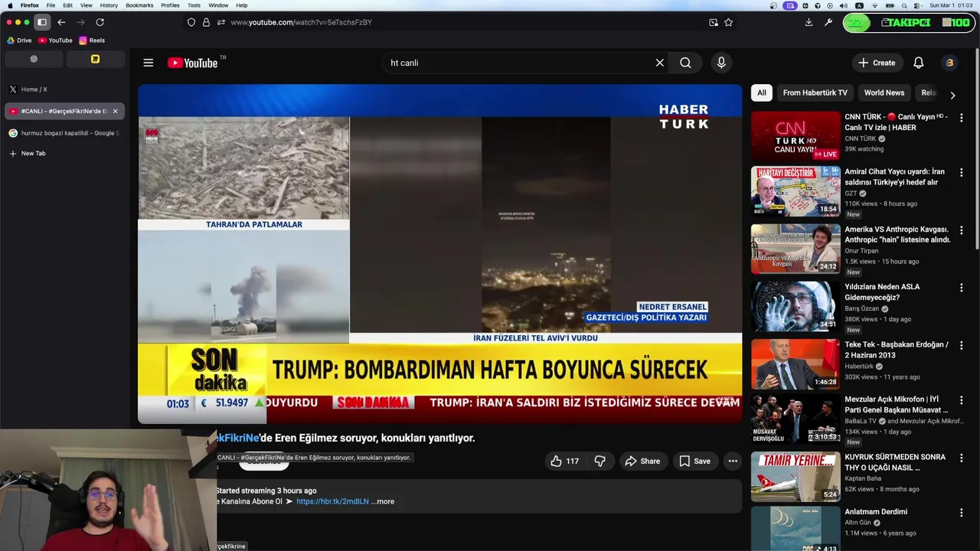Open YouTube bookmark in toolbar
This screenshot has width=980, height=551.
pyautogui.click(x=55, y=41)
